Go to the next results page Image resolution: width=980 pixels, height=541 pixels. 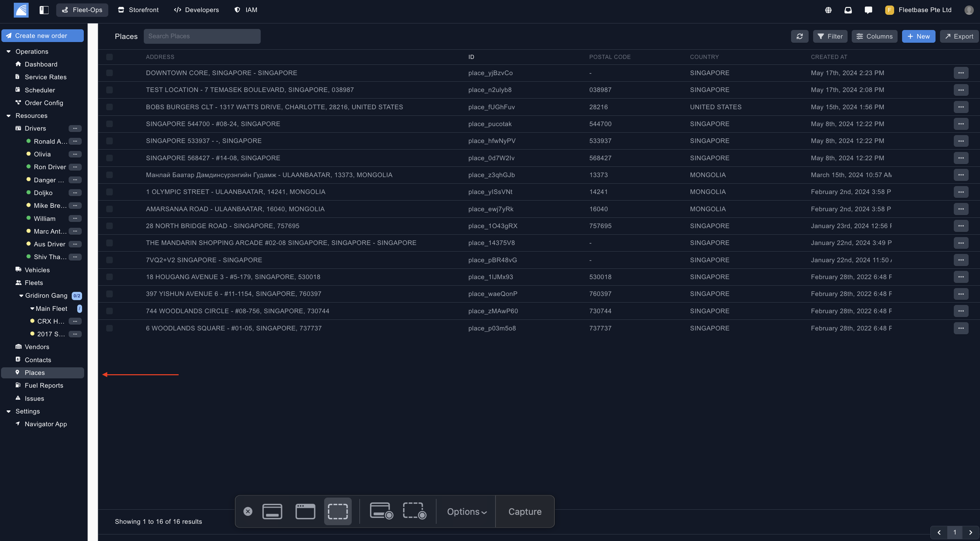click(x=970, y=533)
